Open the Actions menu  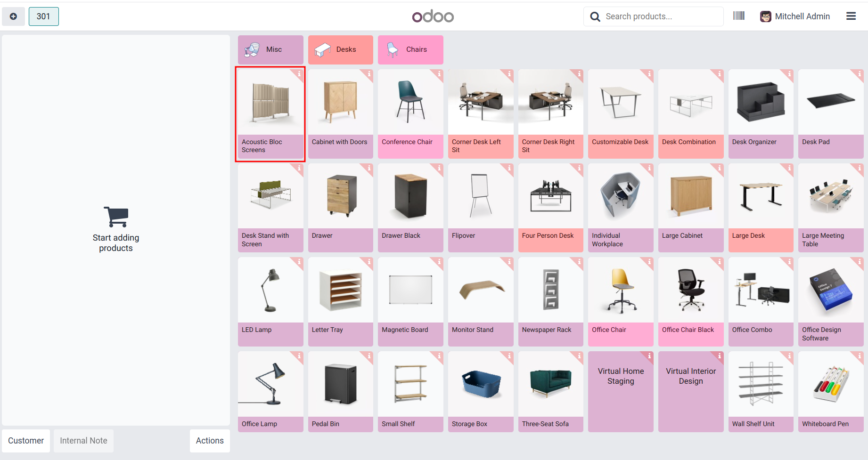(x=210, y=441)
